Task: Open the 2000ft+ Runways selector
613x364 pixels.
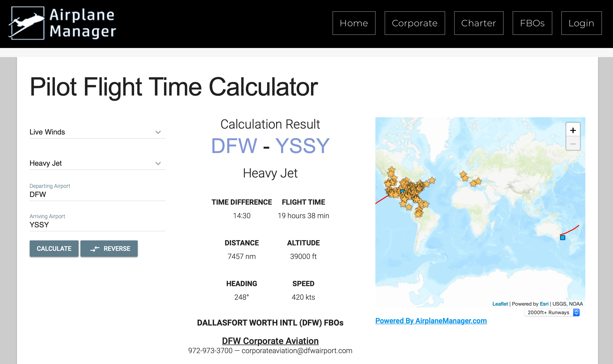Action: [x=552, y=312]
